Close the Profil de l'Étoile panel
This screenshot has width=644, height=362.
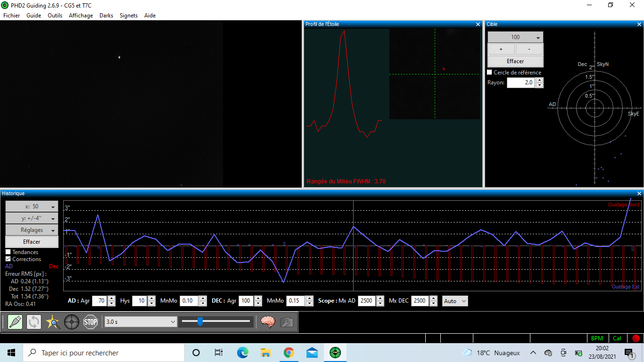[478, 24]
